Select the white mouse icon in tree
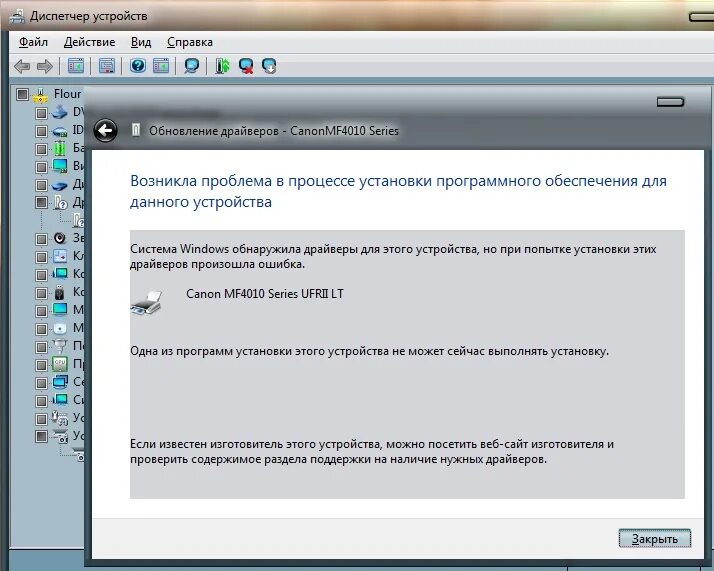 coord(60,328)
